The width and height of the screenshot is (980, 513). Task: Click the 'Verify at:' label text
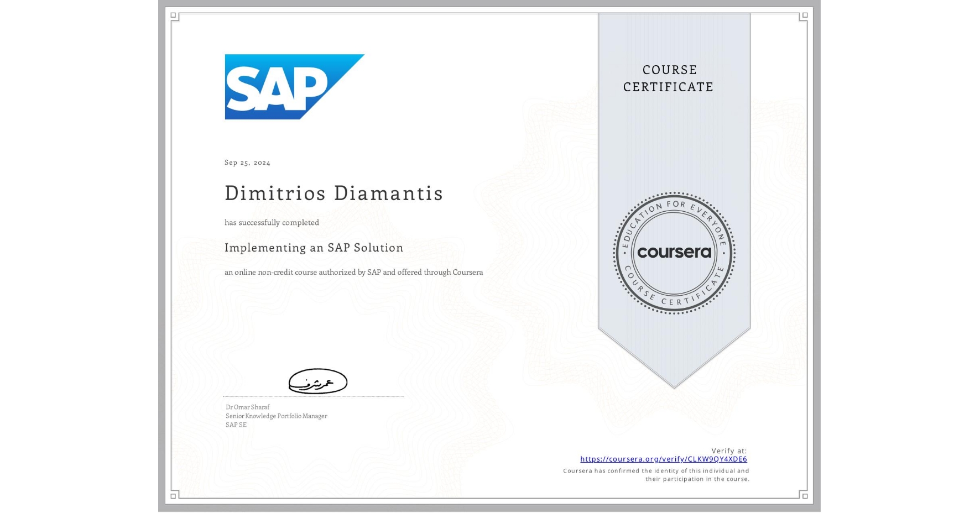click(728, 450)
